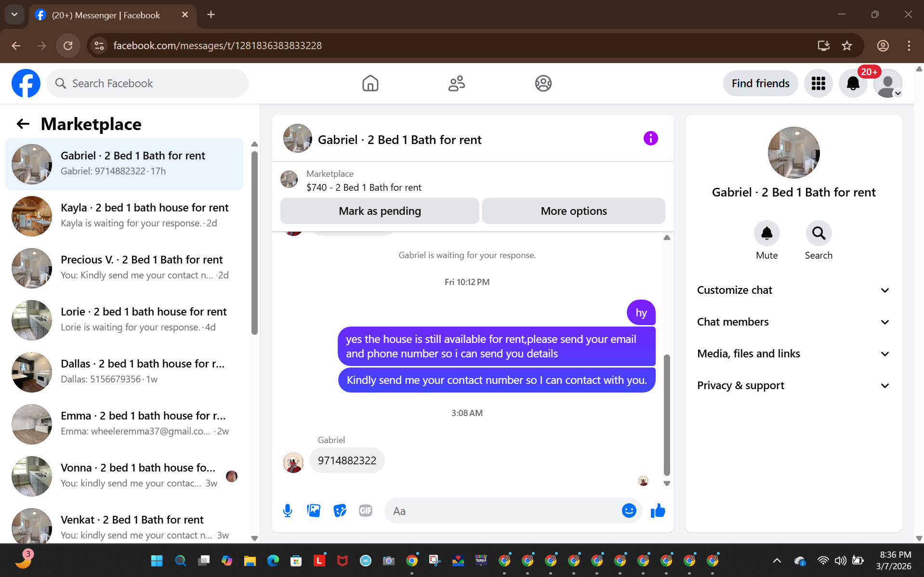The width and height of the screenshot is (924, 577).
Task: View site information icon in address bar
Action: tap(99, 46)
